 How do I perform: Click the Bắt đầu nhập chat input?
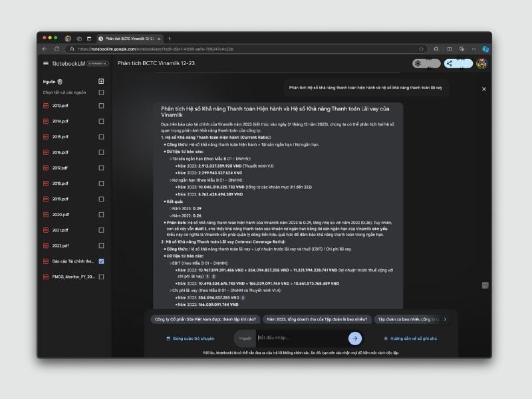click(x=299, y=338)
